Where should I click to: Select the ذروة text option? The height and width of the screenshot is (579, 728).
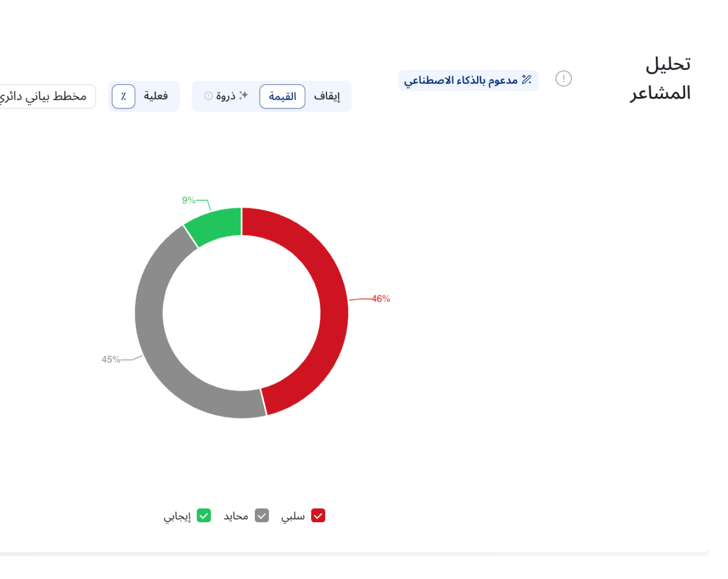[x=226, y=96]
